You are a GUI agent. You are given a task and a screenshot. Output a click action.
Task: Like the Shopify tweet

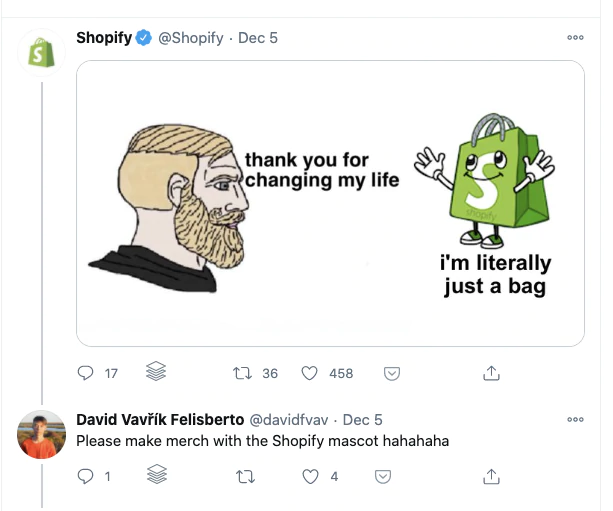pyautogui.click(x=310, y=373)
